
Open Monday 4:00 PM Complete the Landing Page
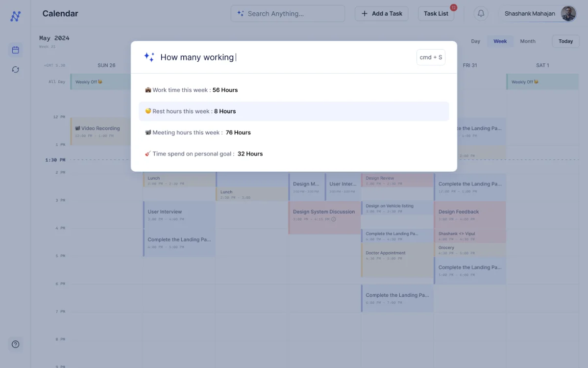coord(179,243)
